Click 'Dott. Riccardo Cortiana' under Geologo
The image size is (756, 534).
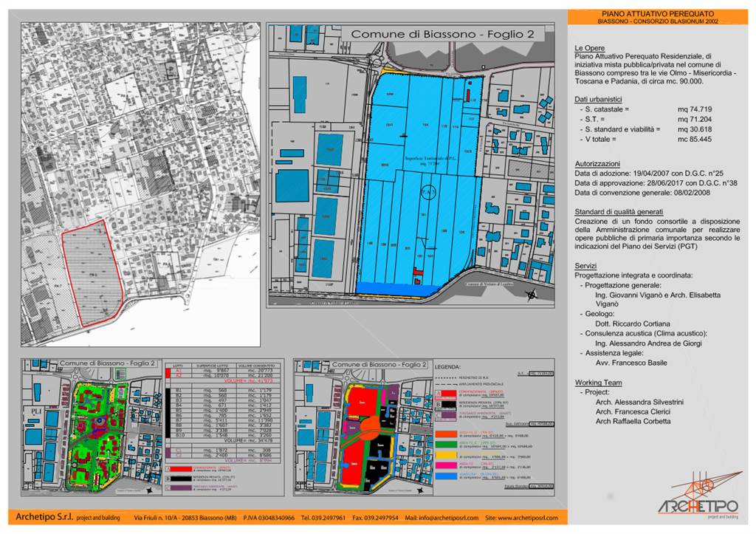pyautogui.click(x=633, y=324)
